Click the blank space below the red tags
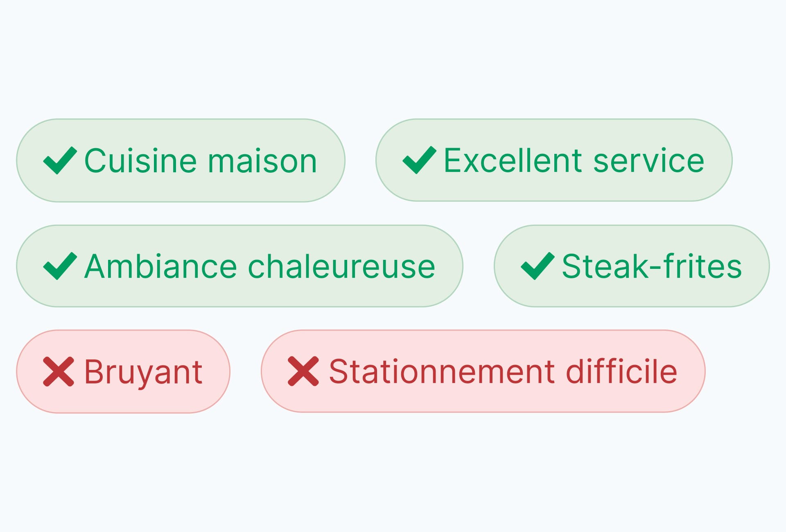This screenshot has height=532, width=786. click(x=393, y=471)
